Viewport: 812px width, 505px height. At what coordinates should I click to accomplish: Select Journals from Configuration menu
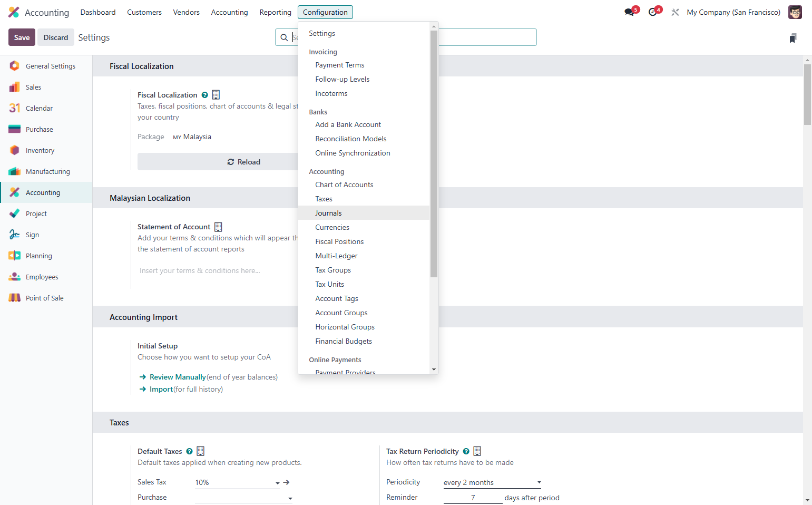pos(364,213)
